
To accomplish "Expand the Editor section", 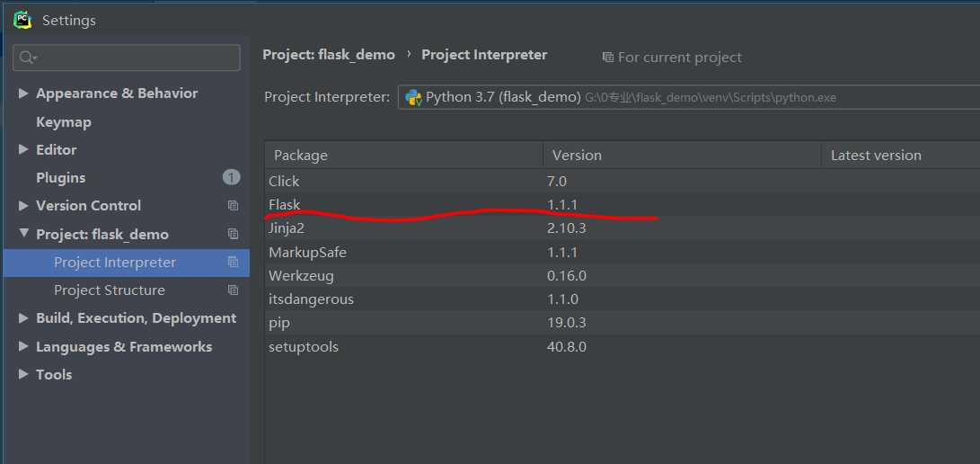I will point(23,149).
